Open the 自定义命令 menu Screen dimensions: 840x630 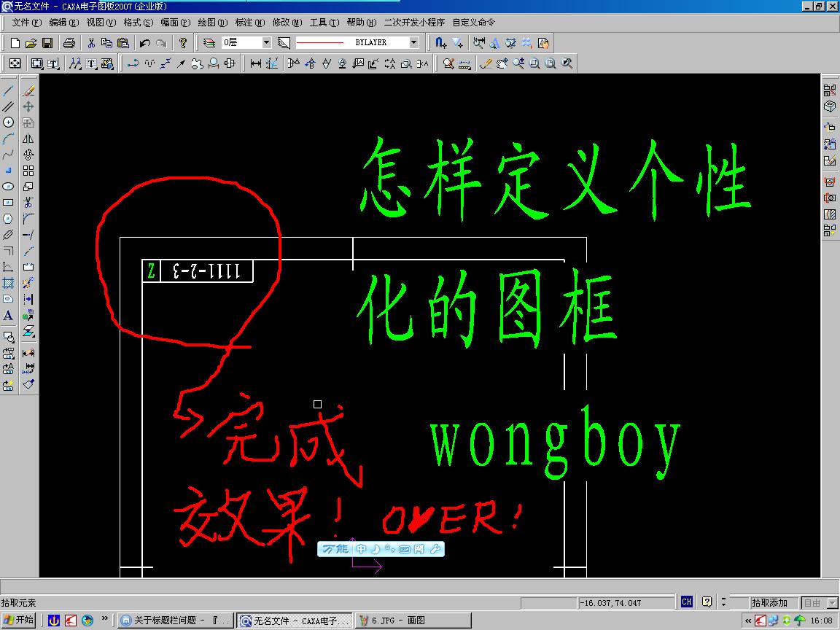pos(473,23)
